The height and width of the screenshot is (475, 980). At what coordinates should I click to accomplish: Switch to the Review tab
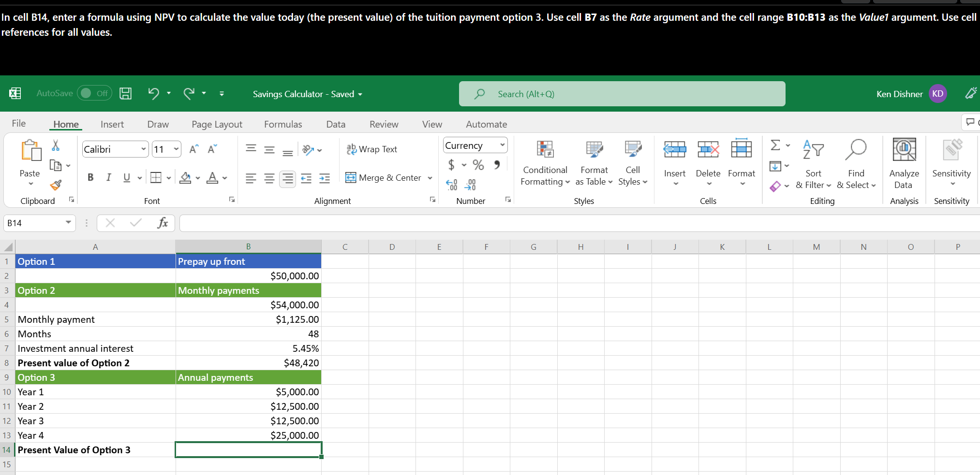384,124
